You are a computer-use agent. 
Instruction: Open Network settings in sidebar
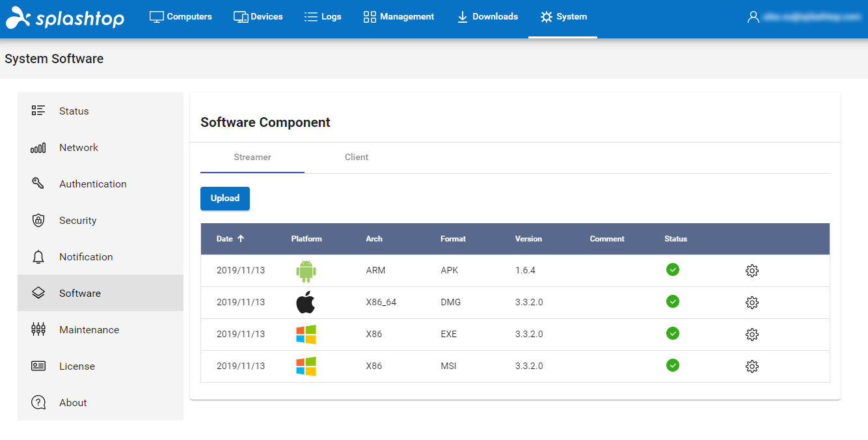pos(79,148)
